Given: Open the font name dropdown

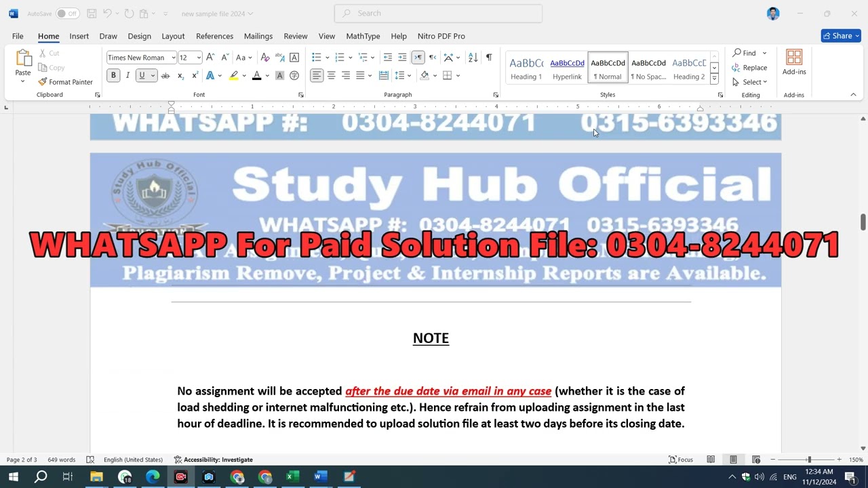Looking at the screenshot, I should click(x=174, y=58).
